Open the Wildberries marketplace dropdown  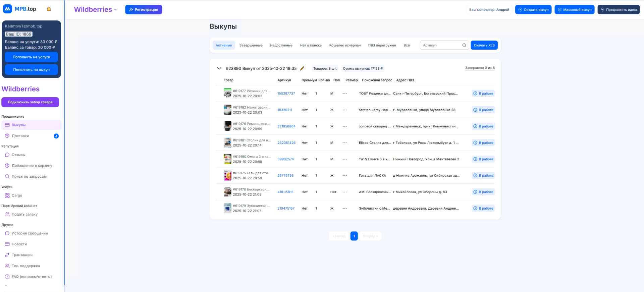(x=96, y=9)
